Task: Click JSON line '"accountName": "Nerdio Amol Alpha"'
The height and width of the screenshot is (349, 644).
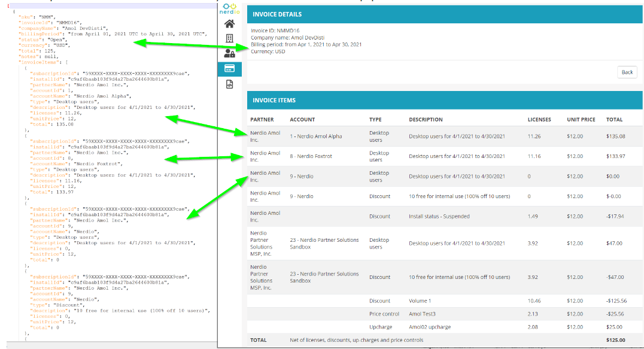Action: tap(80, 96)
